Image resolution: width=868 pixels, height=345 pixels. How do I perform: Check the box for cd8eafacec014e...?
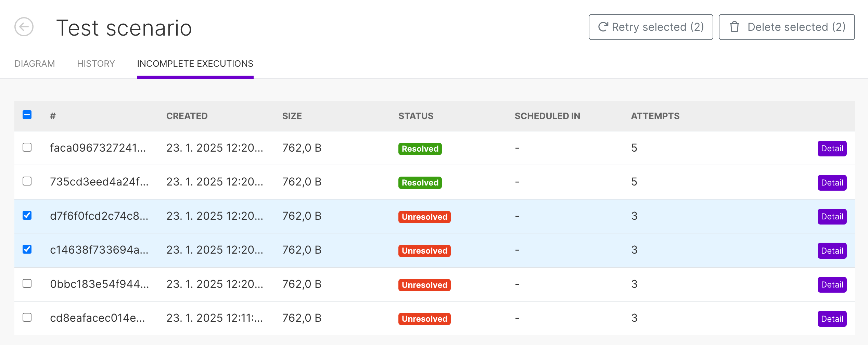(x=27, y=317)
